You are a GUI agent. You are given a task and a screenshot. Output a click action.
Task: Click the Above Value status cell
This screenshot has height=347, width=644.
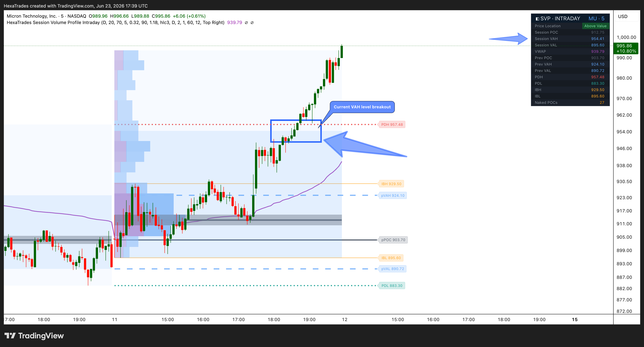(595, 26)
